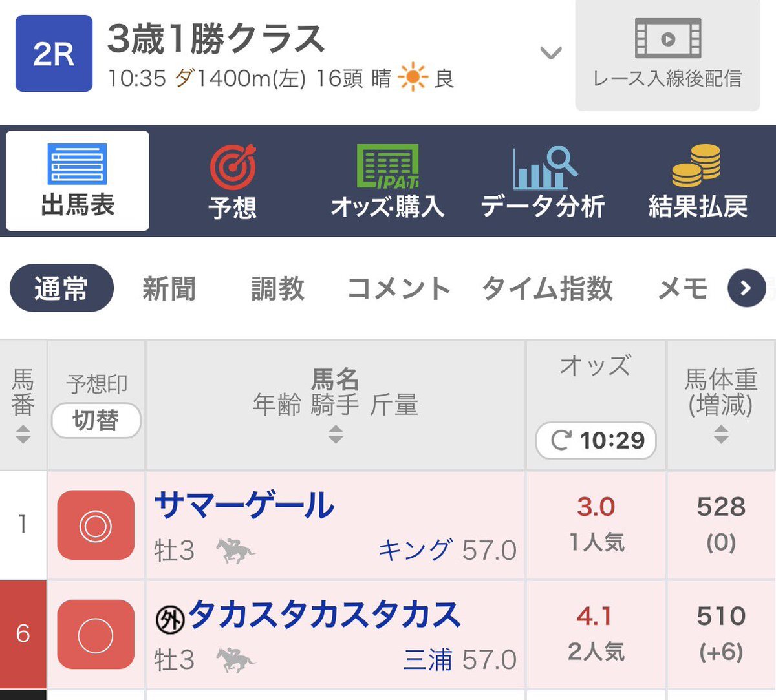
Task: Toggle double-circle mark for サマーゲール
Action: (x=96, y=525)
